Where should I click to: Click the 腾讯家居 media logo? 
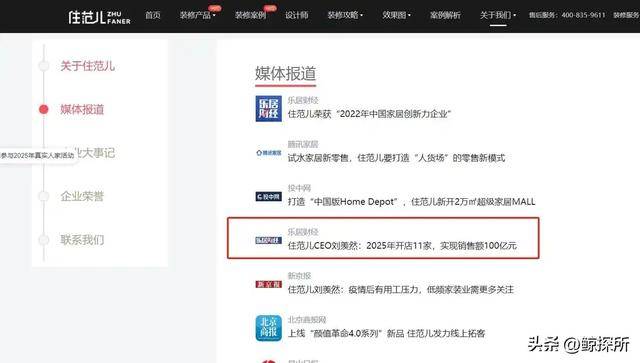coord(269,153)
